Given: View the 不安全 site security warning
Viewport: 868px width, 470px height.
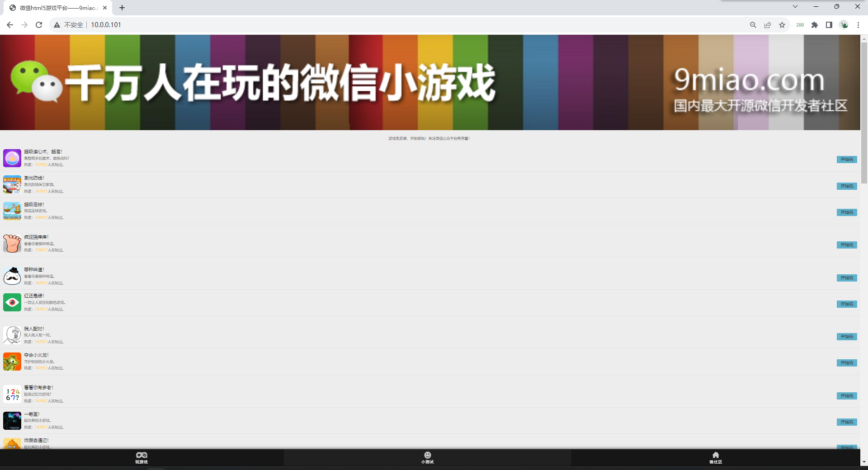Looking at the screenshot, I should click(68, 25).
